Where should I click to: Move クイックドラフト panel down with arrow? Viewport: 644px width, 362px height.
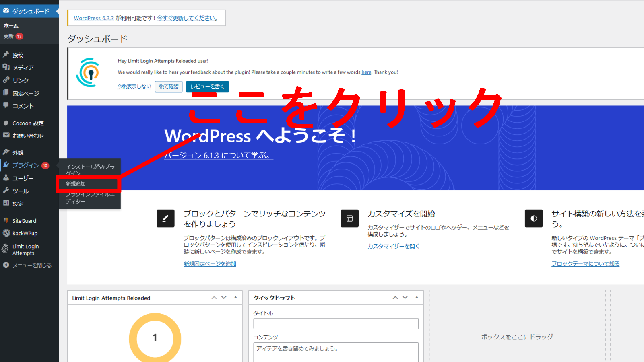pyautogui.click(x=405, y=298)
